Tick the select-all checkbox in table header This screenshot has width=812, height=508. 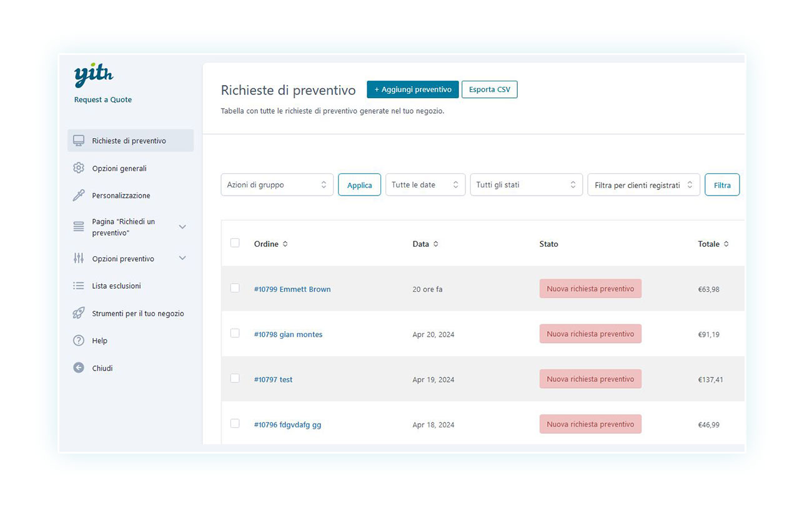point(235,243)
